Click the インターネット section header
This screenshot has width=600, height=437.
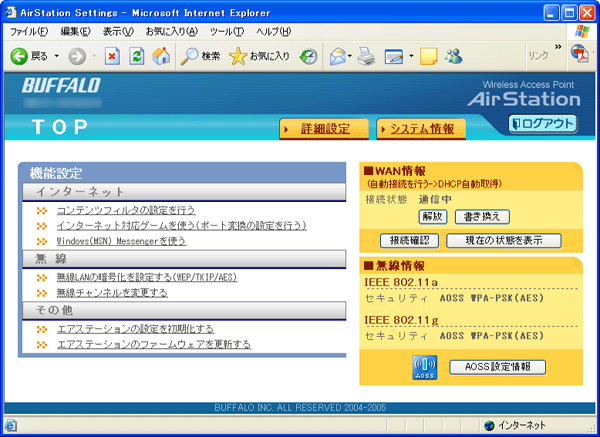(184, 192)
